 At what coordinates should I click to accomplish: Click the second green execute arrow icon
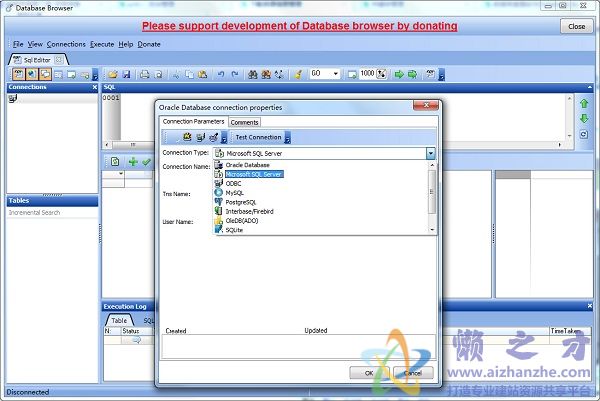[x=412, y=74]
